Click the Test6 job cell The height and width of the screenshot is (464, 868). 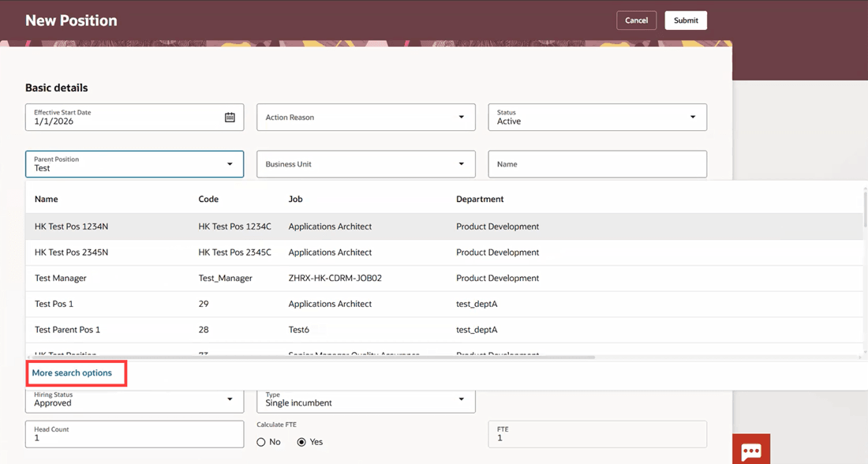click(299, 329)
